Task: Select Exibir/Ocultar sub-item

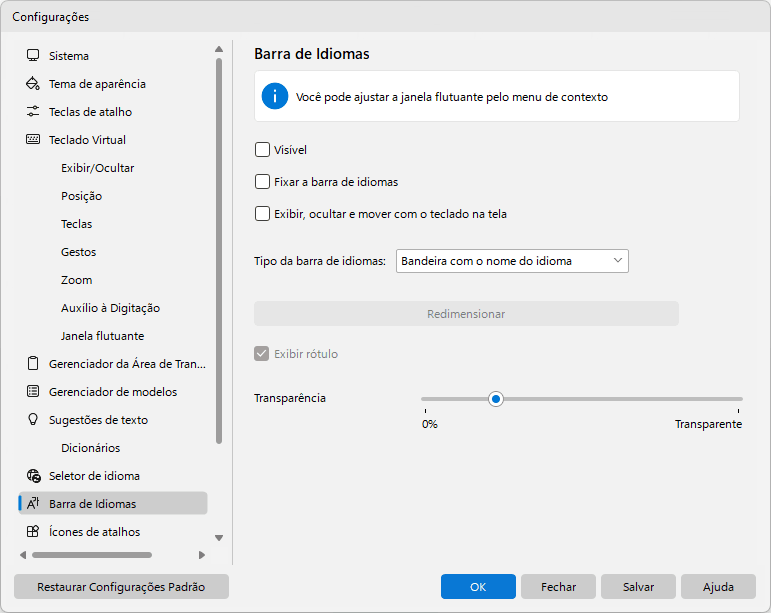Action: click(97, 168)
